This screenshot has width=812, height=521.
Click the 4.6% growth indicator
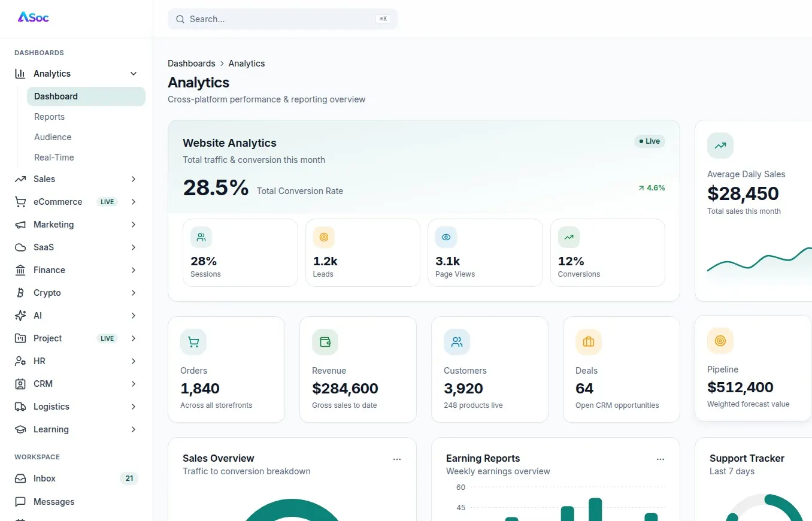point(652,187)
